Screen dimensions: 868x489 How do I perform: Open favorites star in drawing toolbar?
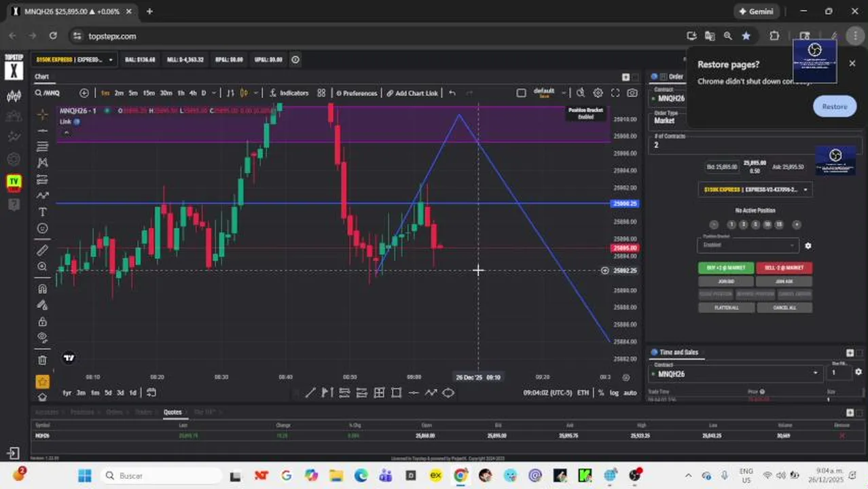coord(42,382)
